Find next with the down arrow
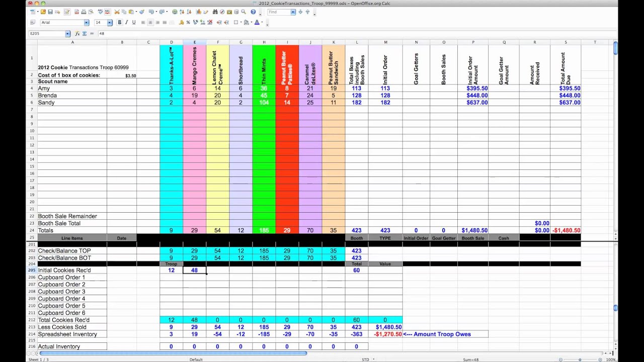This screenshot has height=362, width=644. coord(300,12)
